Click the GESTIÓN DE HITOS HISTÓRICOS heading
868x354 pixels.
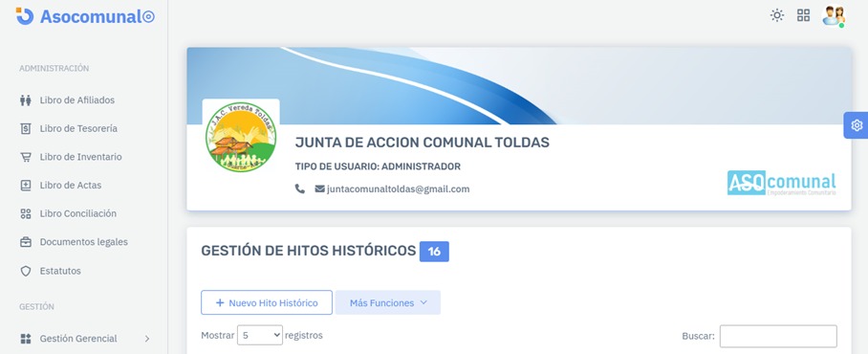pyautogui.click(x=309, y=251)
